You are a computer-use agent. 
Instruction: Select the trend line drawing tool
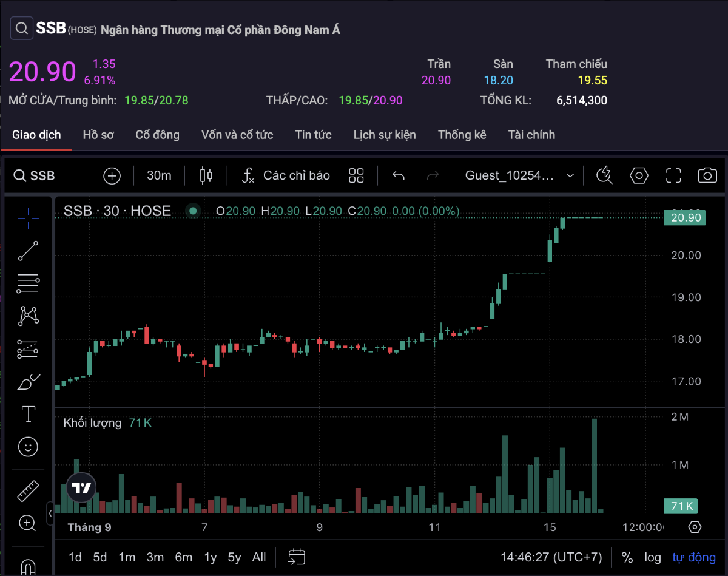(x=28, y=251)
